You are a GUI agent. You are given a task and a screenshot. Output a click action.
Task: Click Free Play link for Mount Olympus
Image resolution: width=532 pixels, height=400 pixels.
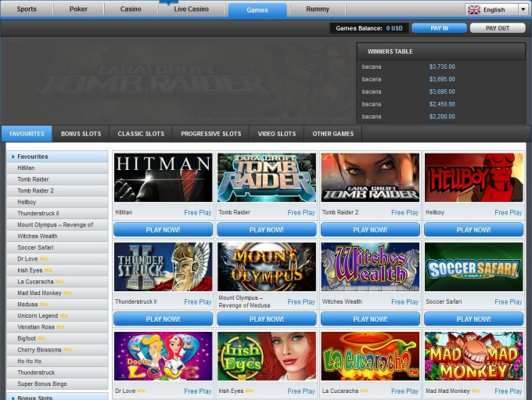tap(301, 302)
